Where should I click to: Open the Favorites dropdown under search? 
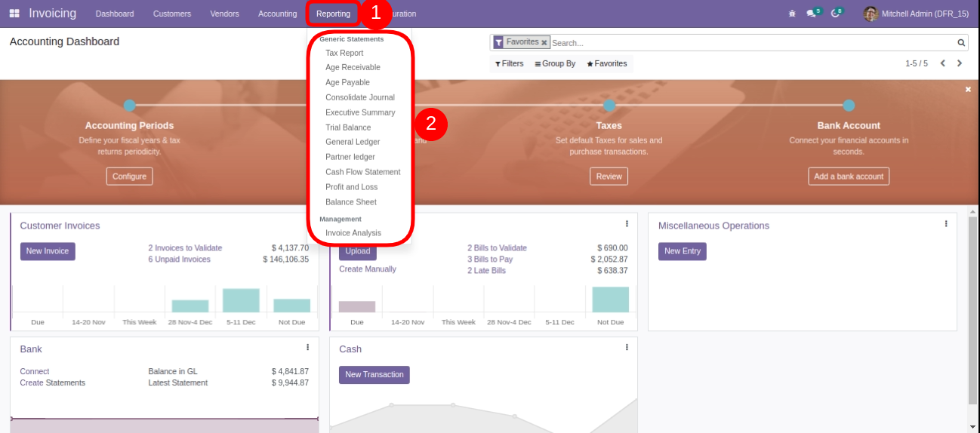[x=607, y=63]
